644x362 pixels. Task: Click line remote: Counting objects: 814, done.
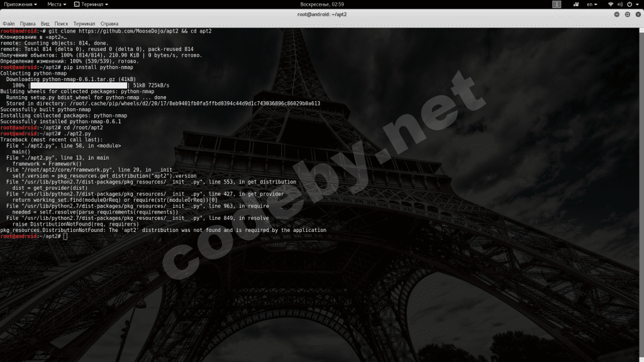(54, 43)
